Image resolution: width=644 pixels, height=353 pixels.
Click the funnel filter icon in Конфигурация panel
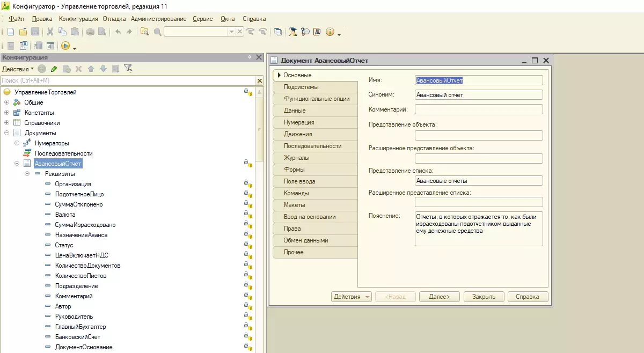tap(128, 69)
